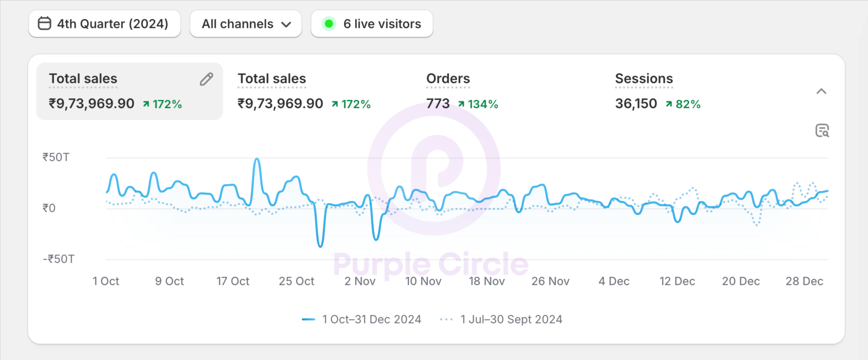Click the 6 live visitors button
The width and height of the screenshot is (868, 360).
[x=372, y=24]
